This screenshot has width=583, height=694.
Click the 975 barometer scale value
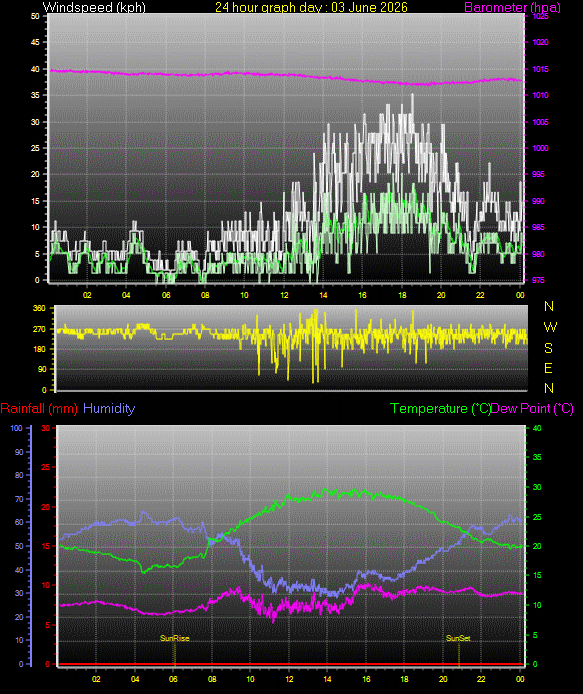(538, 280)
